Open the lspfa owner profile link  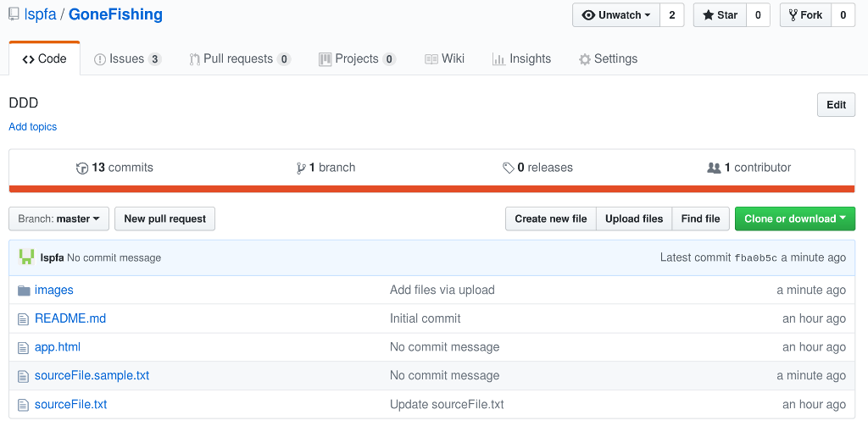tap(41, 14)
